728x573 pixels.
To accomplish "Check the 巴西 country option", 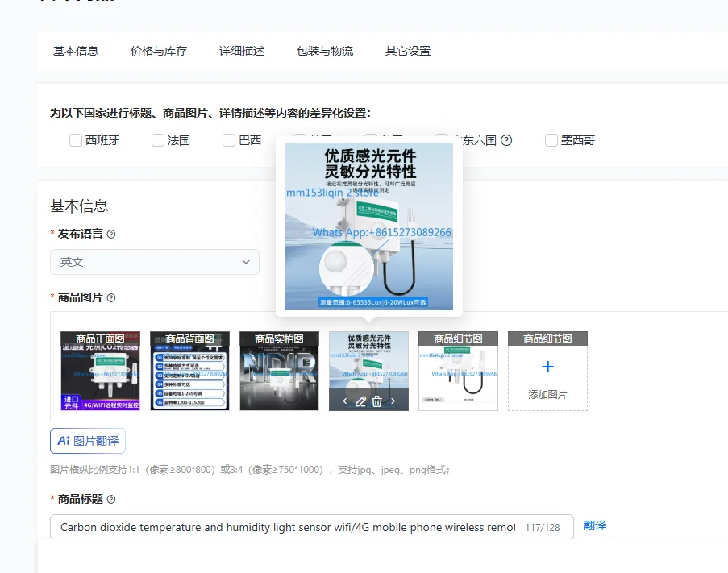I will 229,140.
